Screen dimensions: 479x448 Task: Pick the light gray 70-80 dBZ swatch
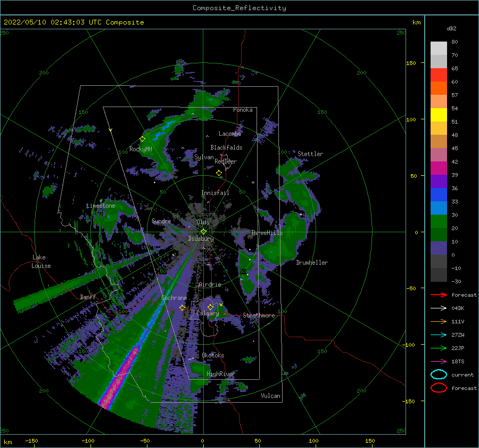tap(439, 48)
